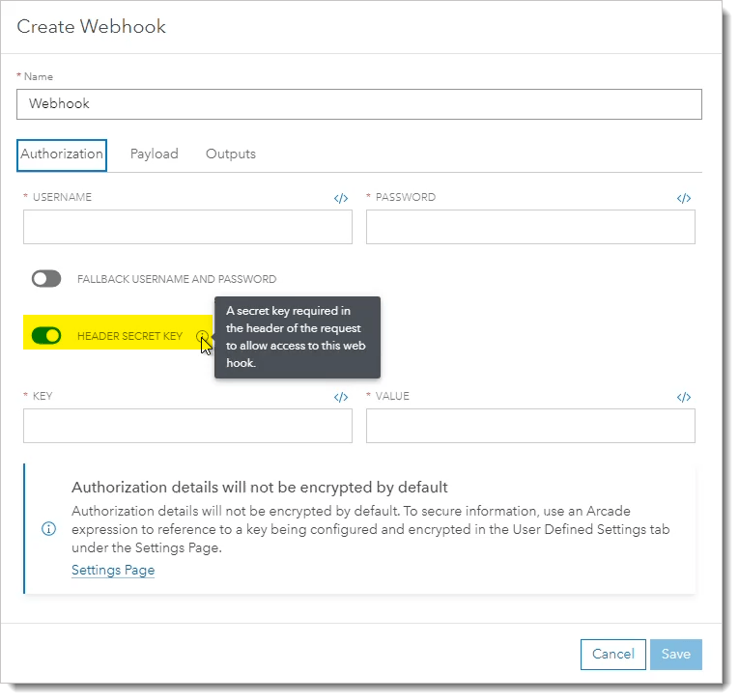The width and height of the screenshot is (739, 700).
Task: Open Arcade expression editor for Username
Action: (341, 198)
